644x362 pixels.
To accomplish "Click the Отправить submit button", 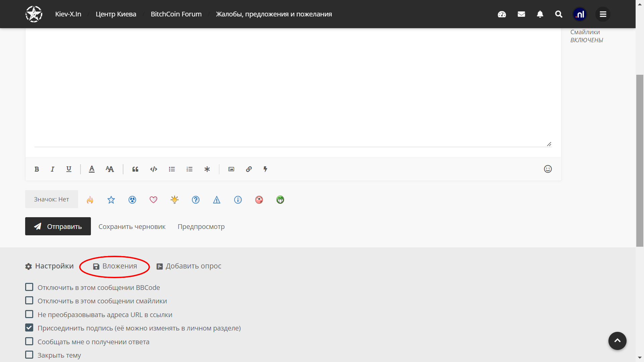I will coord(58,227).
